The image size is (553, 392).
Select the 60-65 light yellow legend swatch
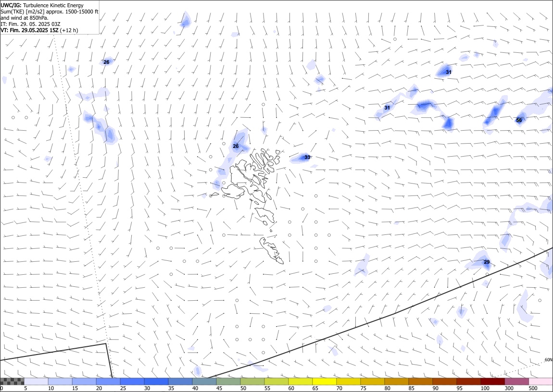[301, 381]
